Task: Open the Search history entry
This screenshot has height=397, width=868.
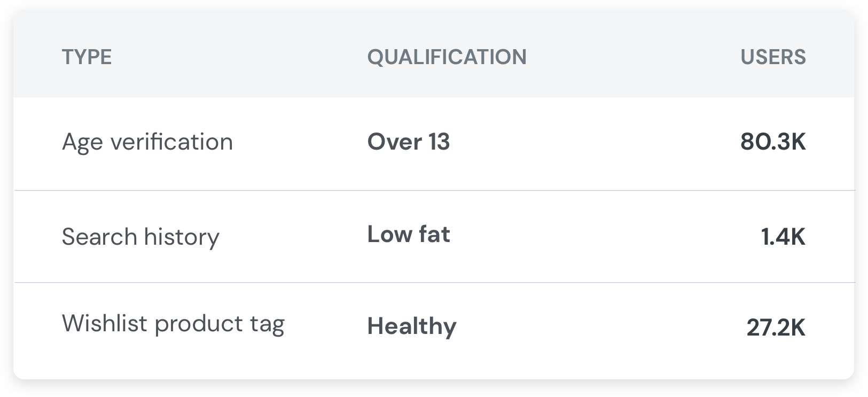Action: point(140,236)
